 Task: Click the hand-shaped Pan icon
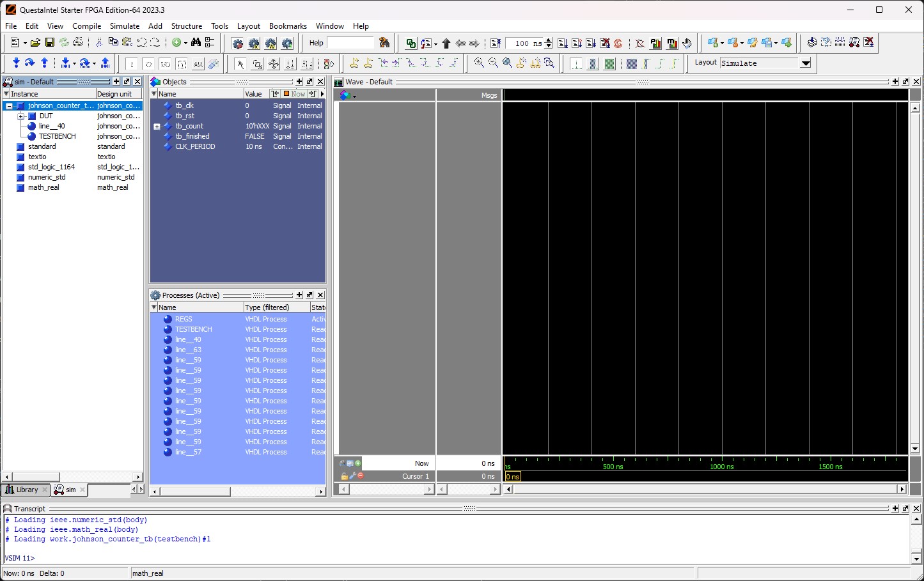[x=687, y=43]
